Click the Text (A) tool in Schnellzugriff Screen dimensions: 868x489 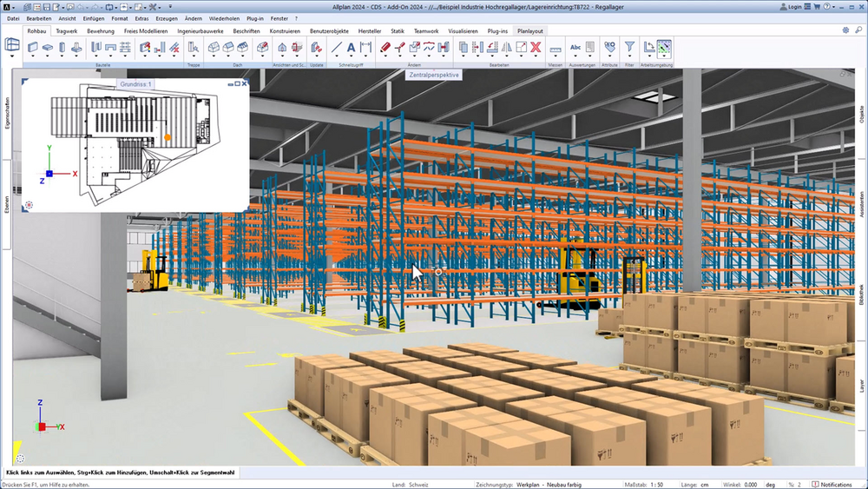(351, 48)
